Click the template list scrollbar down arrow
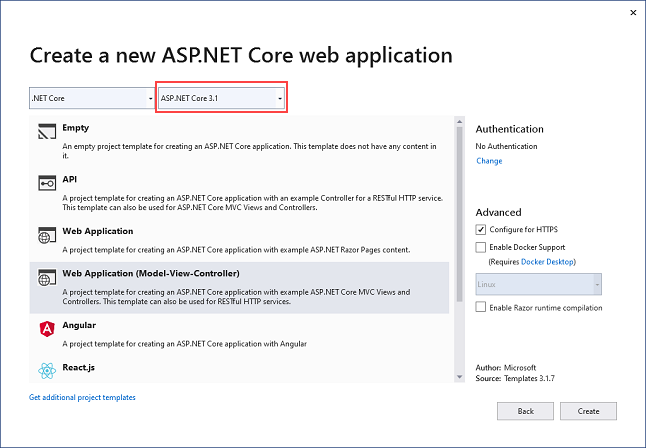646x448 pixels. pyautogui.click(x=460, y=378)
